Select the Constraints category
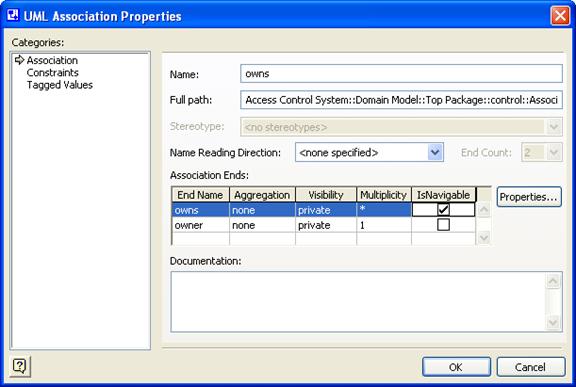Viewport: 576px width, 387px height. coord(53,73)
